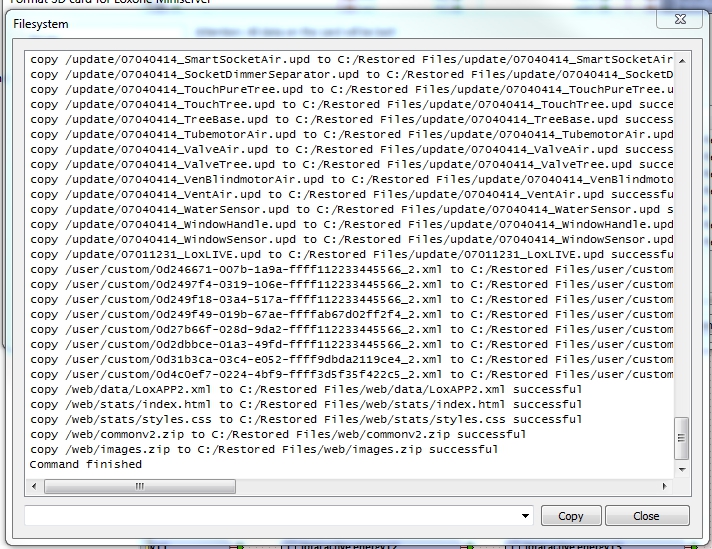
Task: Click the 07040414_WindowHandle.upd log line
Action: pos(351,225)
